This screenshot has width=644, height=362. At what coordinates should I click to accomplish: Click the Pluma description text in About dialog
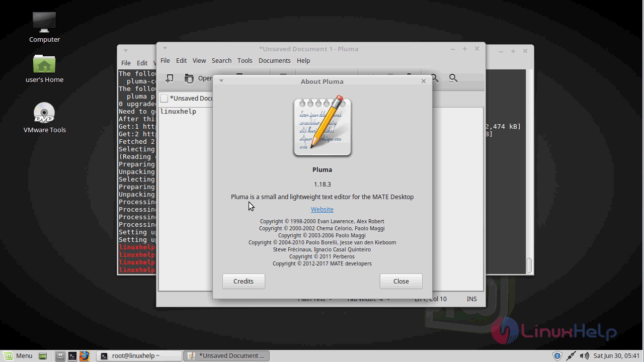[322, 197]
